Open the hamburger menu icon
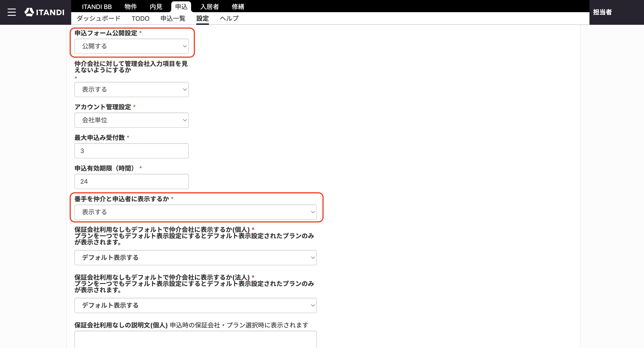 (x=11, y=12)
